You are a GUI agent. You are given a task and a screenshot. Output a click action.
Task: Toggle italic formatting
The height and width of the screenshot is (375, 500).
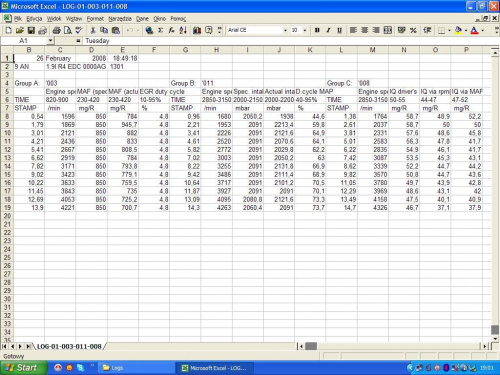pos(328,30)
